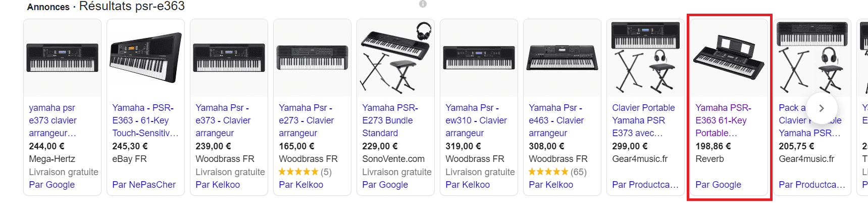
Task: Click the Par NePasCher link
Action: tap(144, 185)
